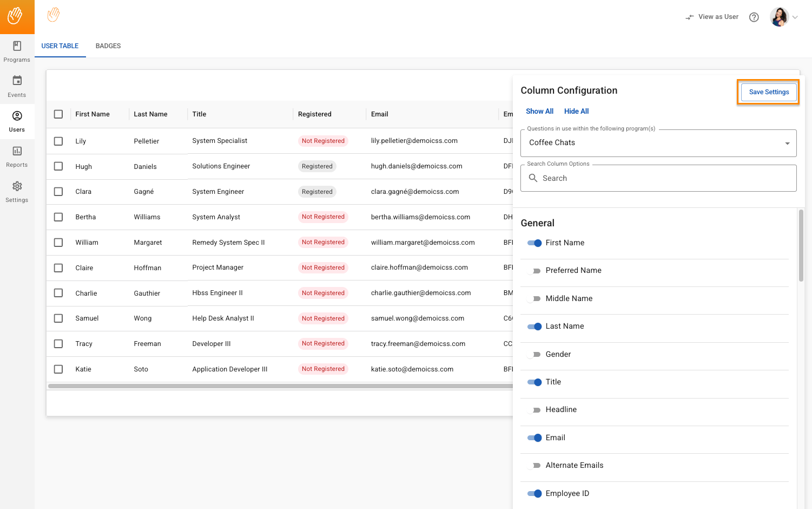Screen dimensions: 812x509
Task: Turn off the Email column toggle
Action: click(534, 438)
